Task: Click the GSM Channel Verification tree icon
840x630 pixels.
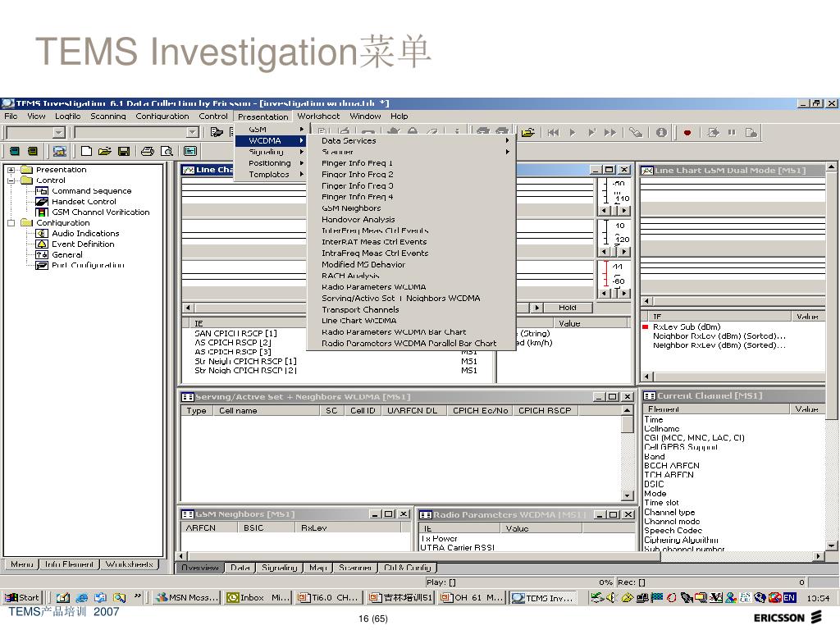Action: (x=42, y=212)
